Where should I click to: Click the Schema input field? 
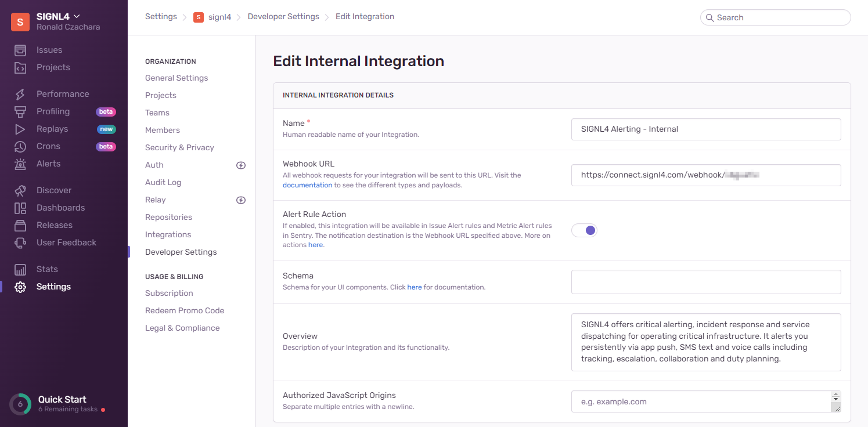[706, 282]
